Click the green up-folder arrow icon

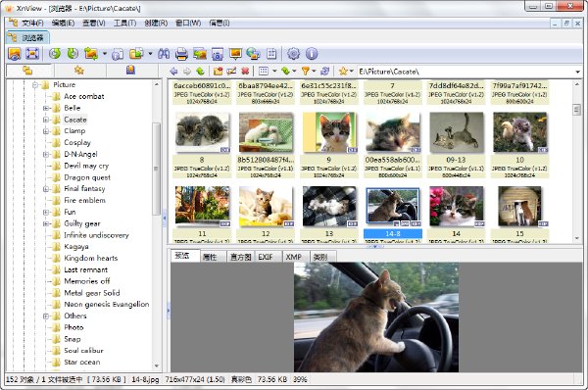coord(200,71)
